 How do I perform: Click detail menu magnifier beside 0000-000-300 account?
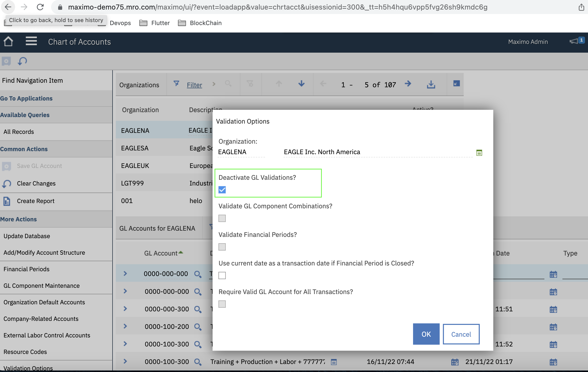tap(198, 309)
